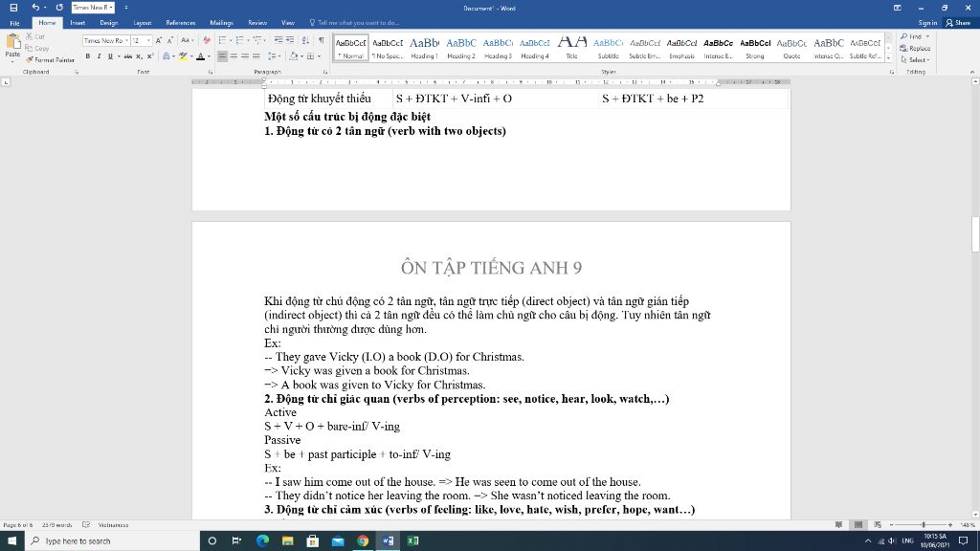Toggle italic formatting

[x=99, y=56]
